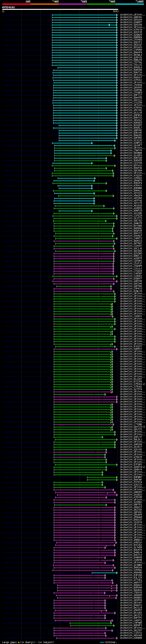Select the UniRef100_C0PDH9 label

[x=131, y=50]
